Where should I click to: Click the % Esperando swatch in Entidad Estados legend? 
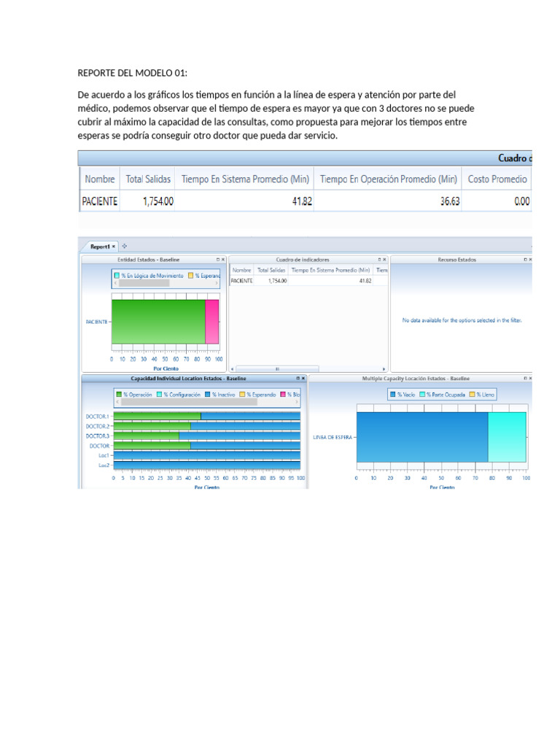(x=190, y=275)
